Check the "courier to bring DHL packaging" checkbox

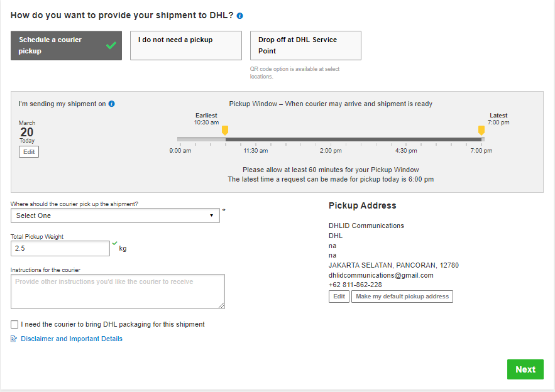click(x=14, y=324)
